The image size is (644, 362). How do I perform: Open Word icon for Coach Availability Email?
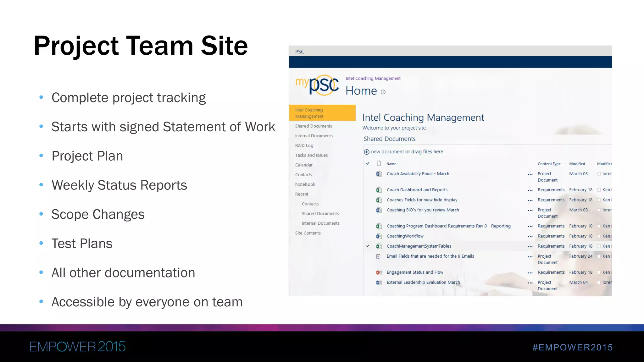point(379,174)
